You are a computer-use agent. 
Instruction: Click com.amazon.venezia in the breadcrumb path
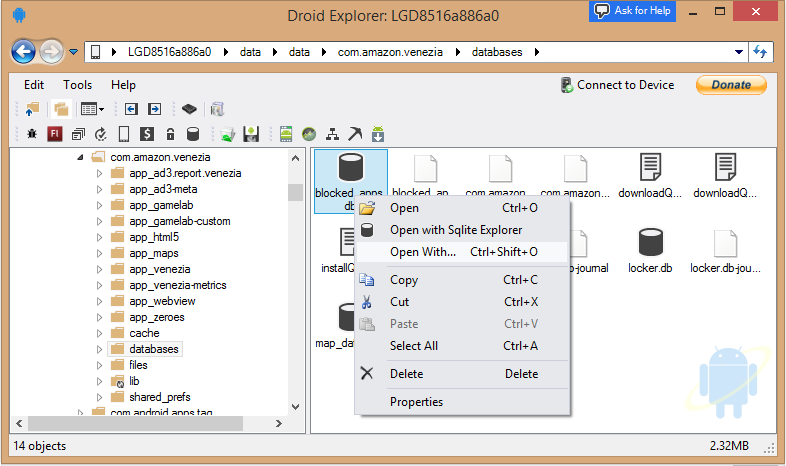click(390, 52)
